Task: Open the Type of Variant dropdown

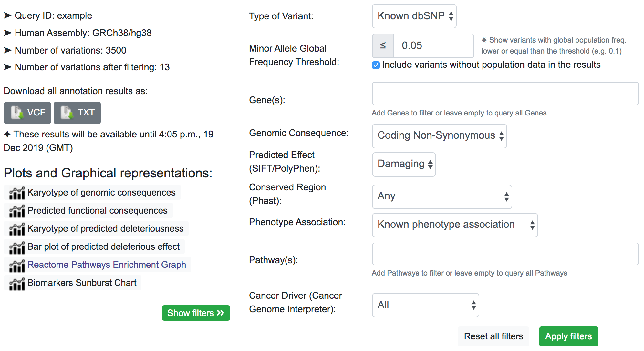Action: tap(414, 16)
